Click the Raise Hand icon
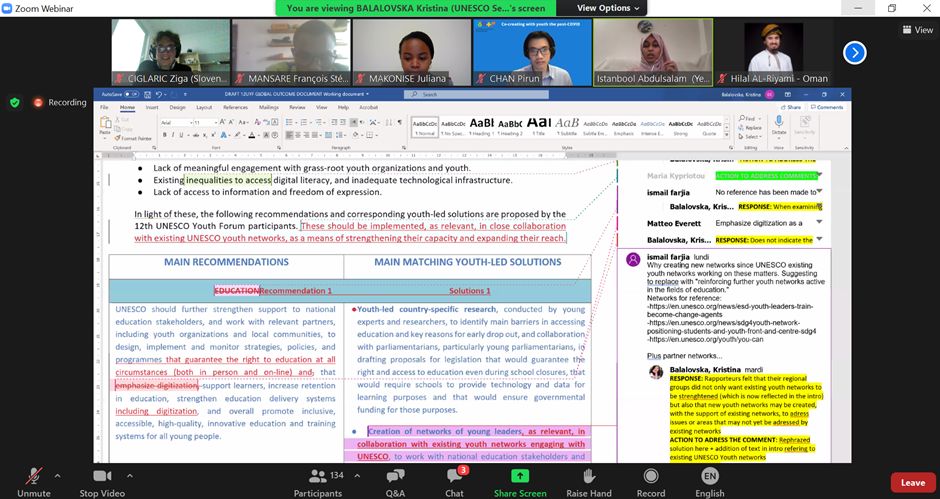Screen dimensions: 940x499 tap(589, 475)
